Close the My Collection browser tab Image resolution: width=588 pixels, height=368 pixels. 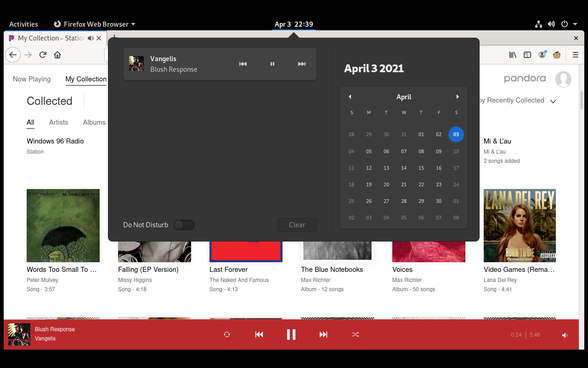[99, 38]
